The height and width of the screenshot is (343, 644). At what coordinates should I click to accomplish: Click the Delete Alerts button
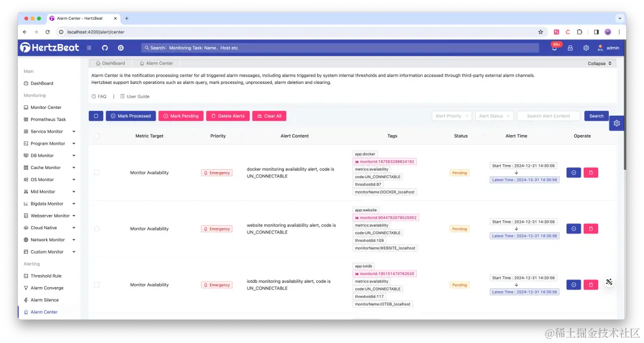[228, 116]
